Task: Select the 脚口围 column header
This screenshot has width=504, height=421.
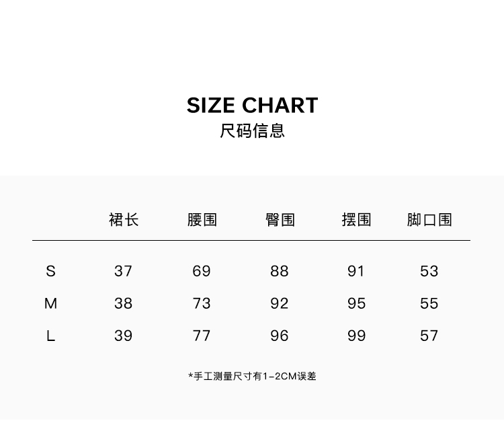Action: [429, 220]
